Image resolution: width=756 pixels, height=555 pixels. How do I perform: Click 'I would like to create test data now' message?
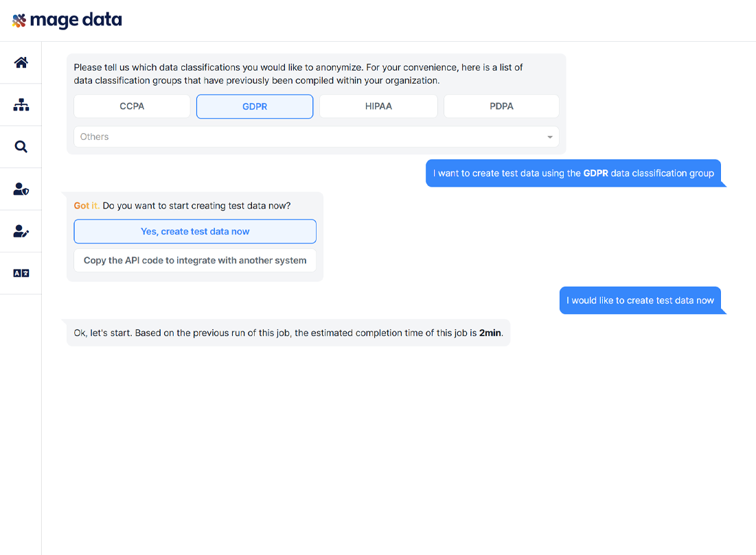(x=640, y=300)
